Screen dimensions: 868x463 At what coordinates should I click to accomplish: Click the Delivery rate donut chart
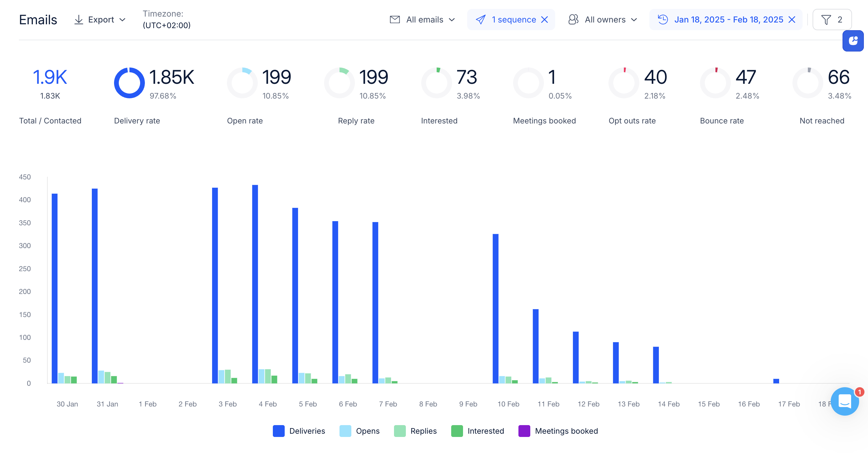pyautogui.click(x=129, y=83)
